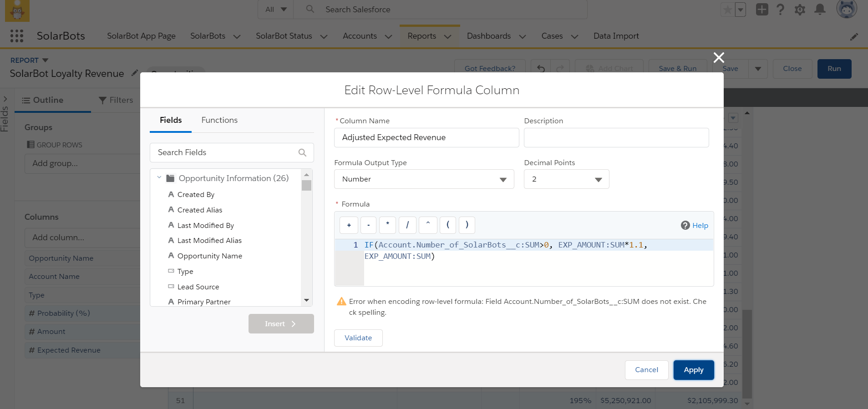Screen dimensions: 868x409
Task: Click the global actions plus icon
Action: pos(761,10)
